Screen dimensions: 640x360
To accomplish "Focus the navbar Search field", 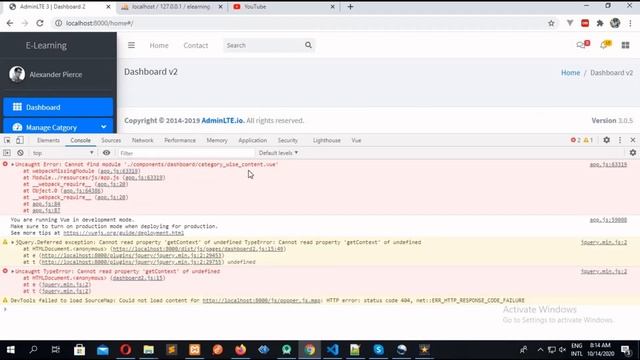I will click(x=263, y=45).
